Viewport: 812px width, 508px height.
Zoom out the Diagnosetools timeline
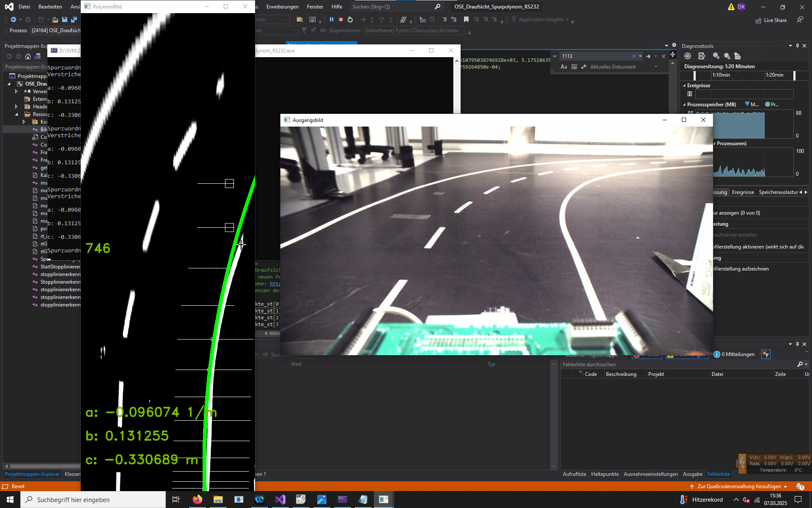pos(727,56)
